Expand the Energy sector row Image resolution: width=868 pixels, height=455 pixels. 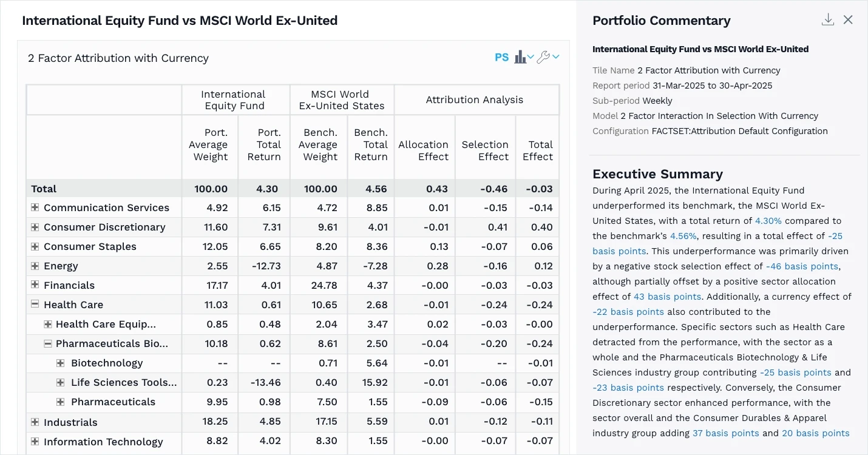tap(34, 265)
